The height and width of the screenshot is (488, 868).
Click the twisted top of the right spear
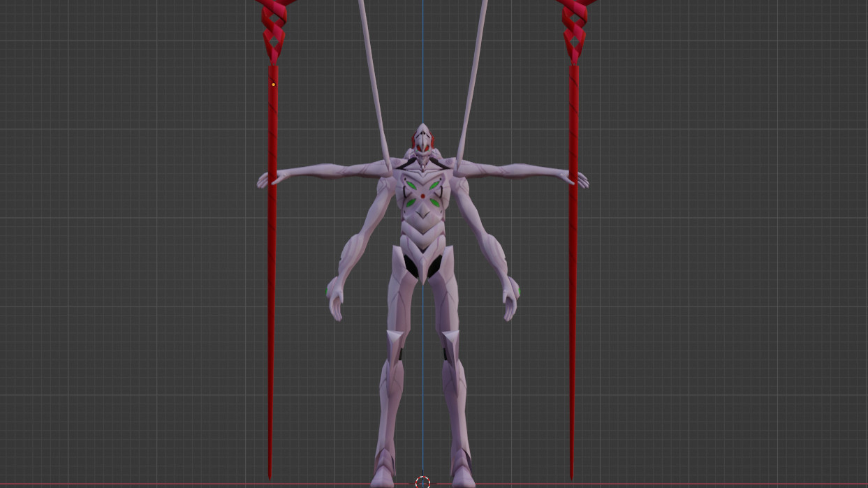(575, 28)
